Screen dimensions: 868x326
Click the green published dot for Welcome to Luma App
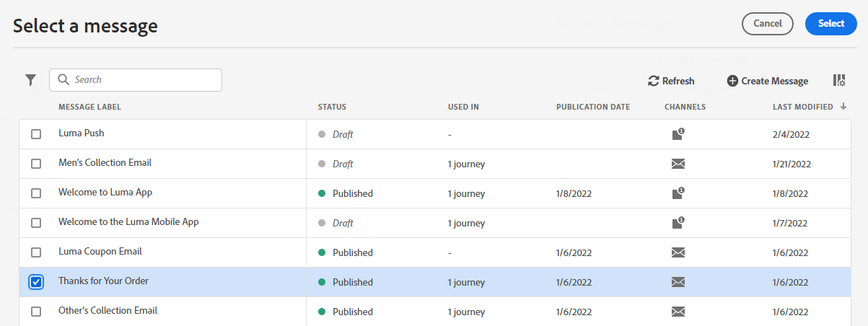[322, 193]
